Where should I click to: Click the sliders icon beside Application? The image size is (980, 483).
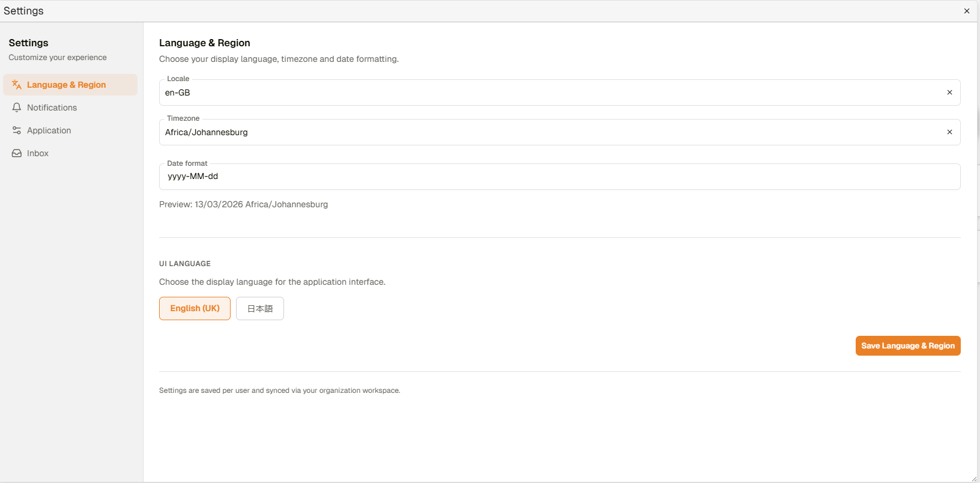(17, 130)
